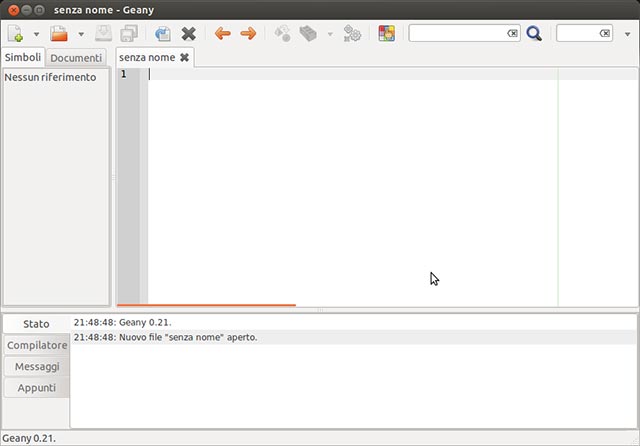Switch to the Documenti sidebar tab

[x=77, y=58]
